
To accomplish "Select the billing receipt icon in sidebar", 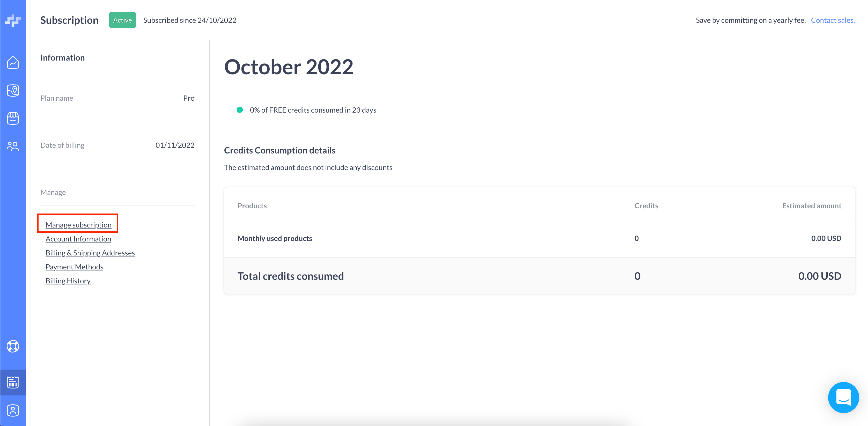I will 13,382.
